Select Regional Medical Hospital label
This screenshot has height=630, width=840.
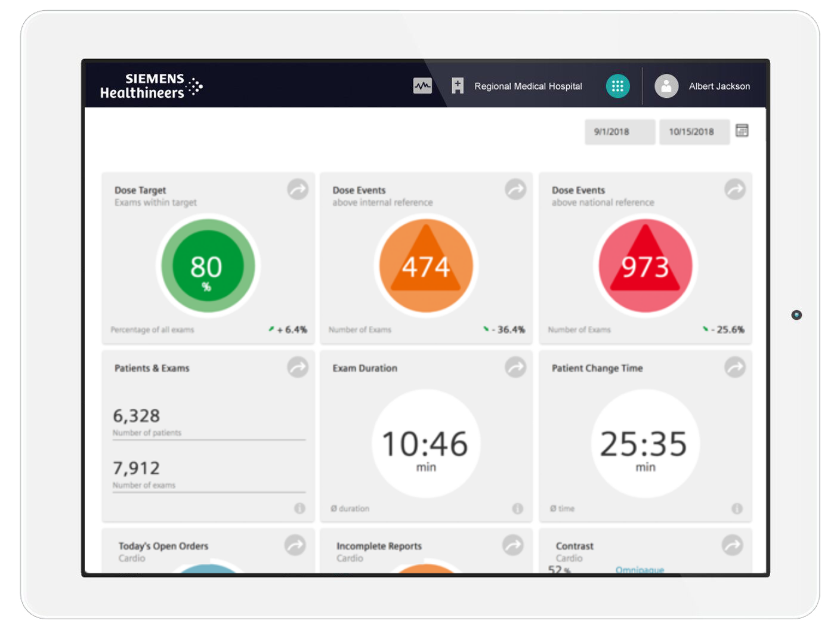[x=528, y=87]
